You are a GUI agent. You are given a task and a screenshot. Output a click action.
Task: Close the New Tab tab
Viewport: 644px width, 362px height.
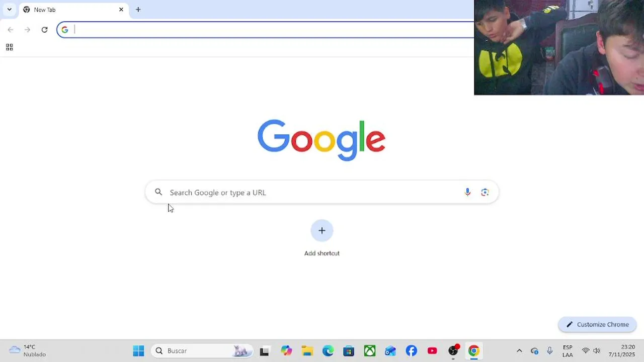coord(121,10)
